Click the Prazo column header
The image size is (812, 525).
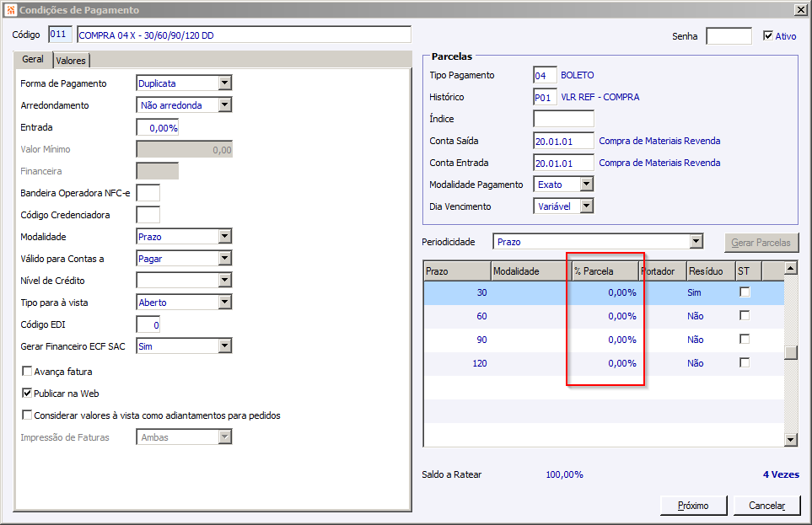[x=457, y=271]
